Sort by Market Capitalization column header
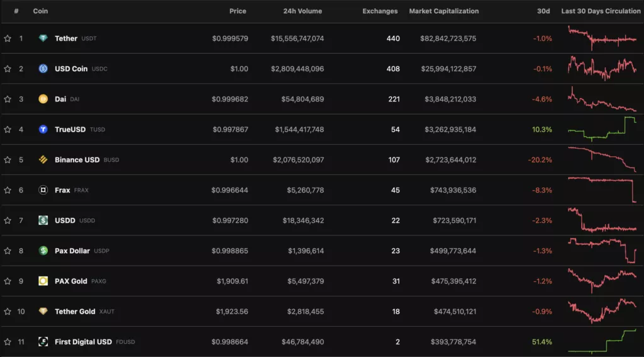 (443, 11)
